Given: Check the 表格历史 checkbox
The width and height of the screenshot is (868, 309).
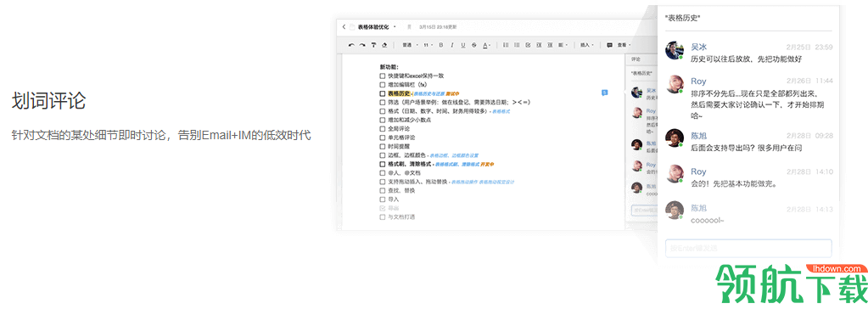Looking at the screenshot, I should point(382,93).
